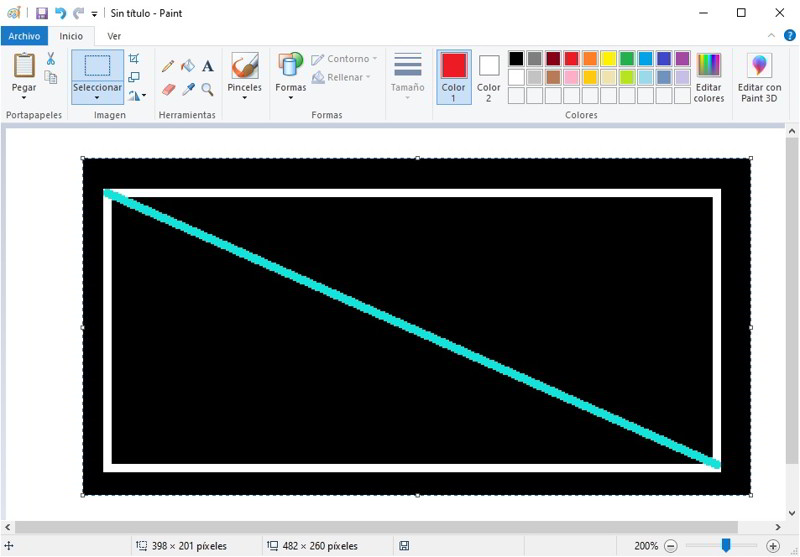Activate the Text tool
The height and width of the screenshot is (557, 800).
pyautogui.click(x=208, y=66)
